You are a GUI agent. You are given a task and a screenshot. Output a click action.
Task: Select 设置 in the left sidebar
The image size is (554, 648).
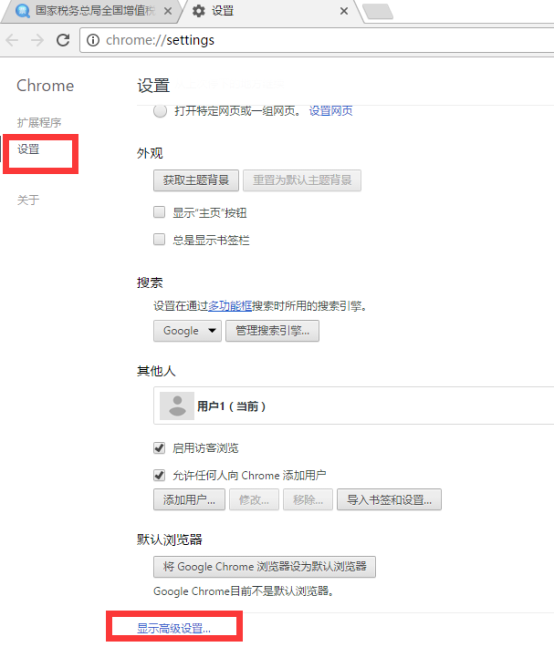[x=28, y=149]
